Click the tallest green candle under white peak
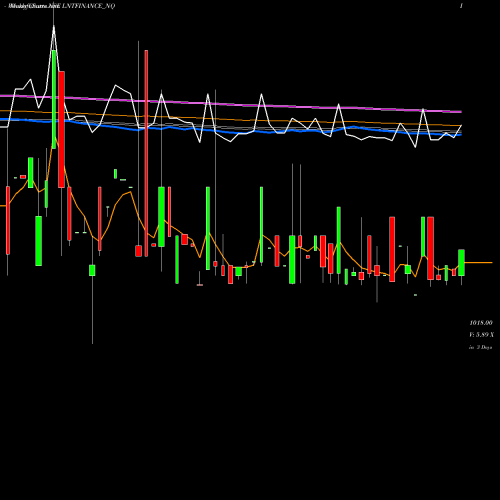500x500 pixels. (x=54, y=99)
